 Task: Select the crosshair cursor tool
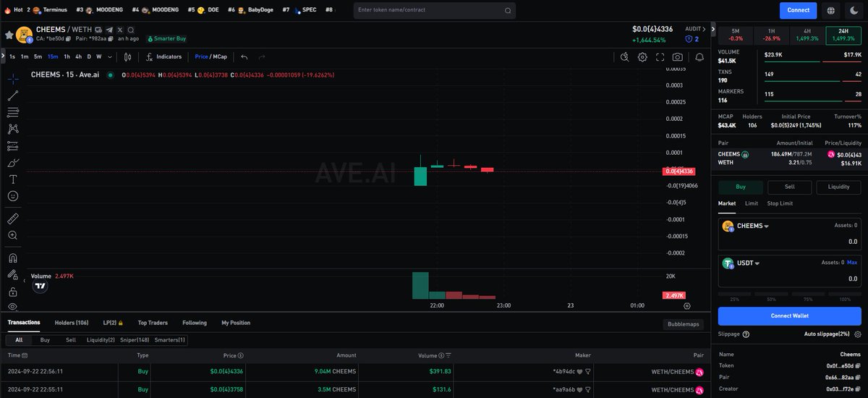[13, 78]
